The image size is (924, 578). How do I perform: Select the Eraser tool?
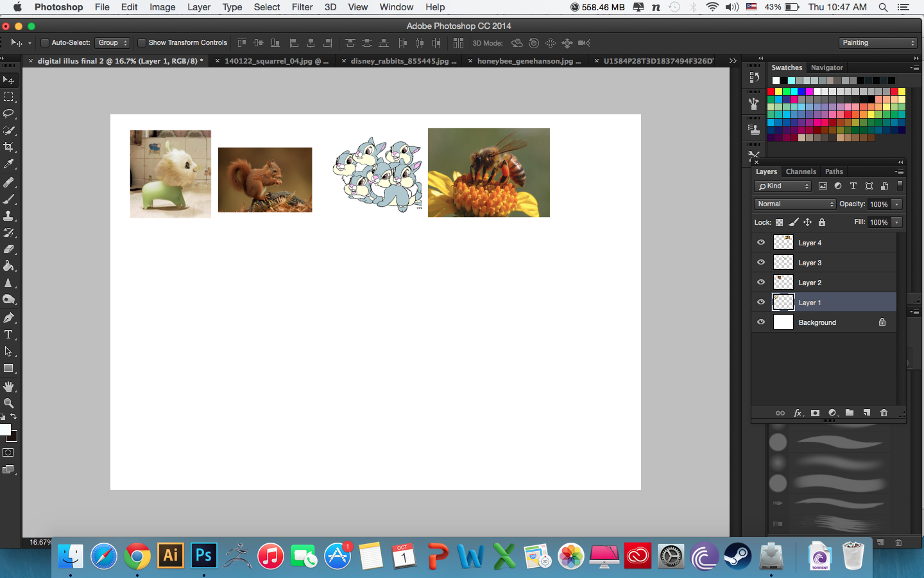click(x=9, y=249)
